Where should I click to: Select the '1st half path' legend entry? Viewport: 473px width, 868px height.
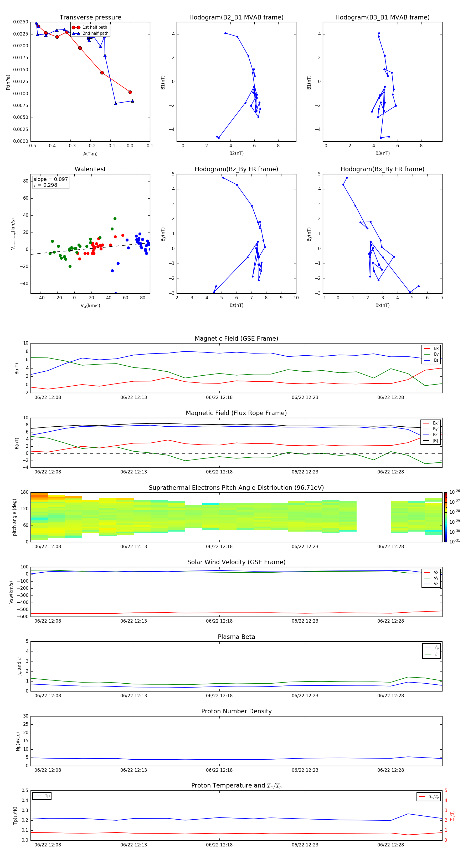point(90,27)
